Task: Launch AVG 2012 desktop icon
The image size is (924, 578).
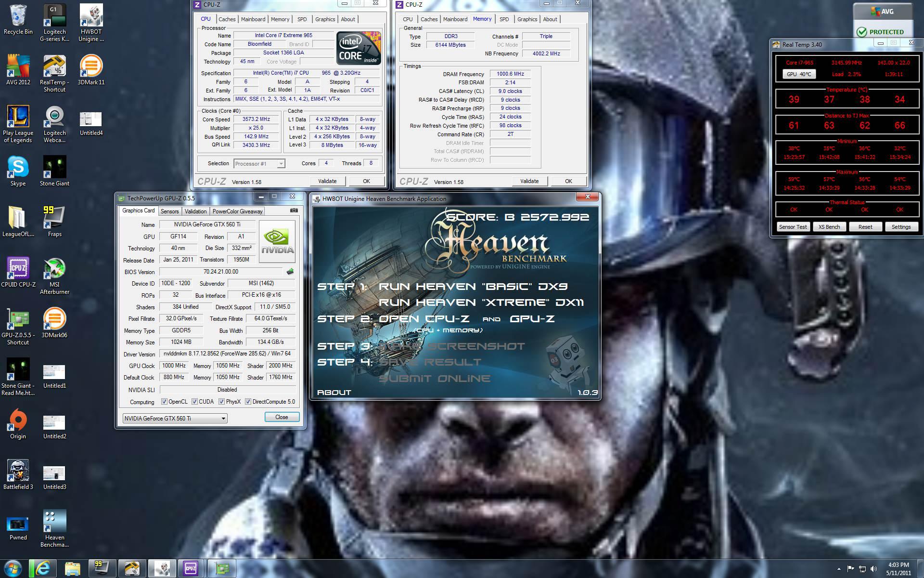Action: pos(18,70)
